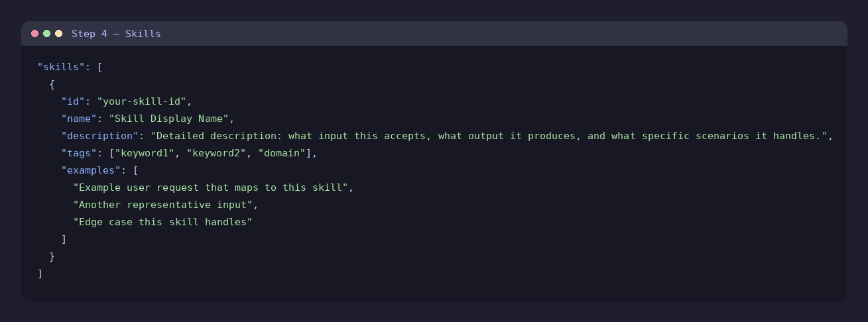This screenshot has height=322, width=868.
Task: Click the "Edge case this skill handles" line
Action: pyautogui.click(x=163, y=222)
